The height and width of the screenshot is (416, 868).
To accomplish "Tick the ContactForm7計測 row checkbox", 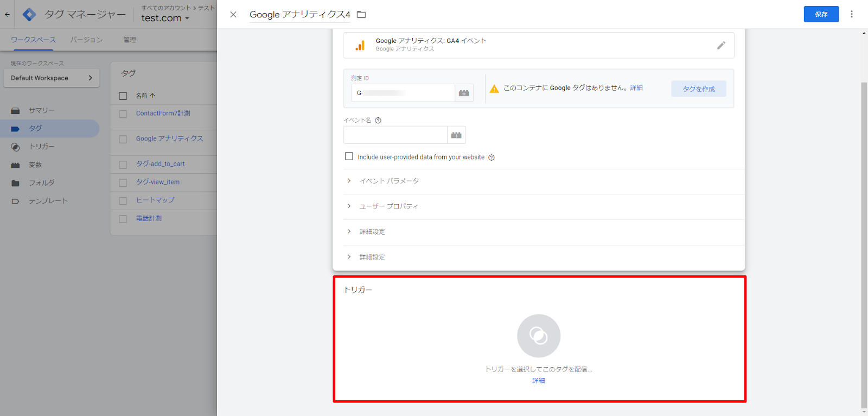I will tap(123, 114).
